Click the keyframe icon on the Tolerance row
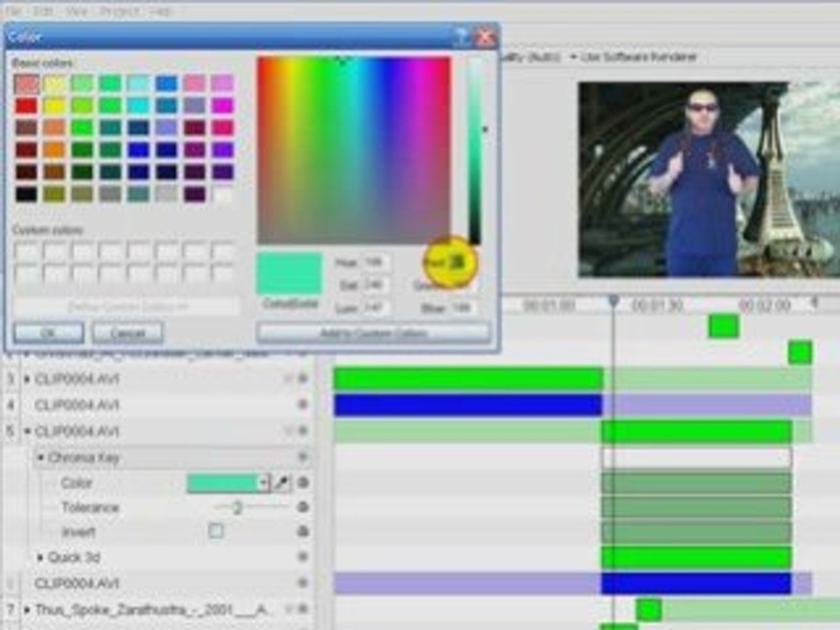Screen dimensions: 840x630 click(x=303, y=507)
